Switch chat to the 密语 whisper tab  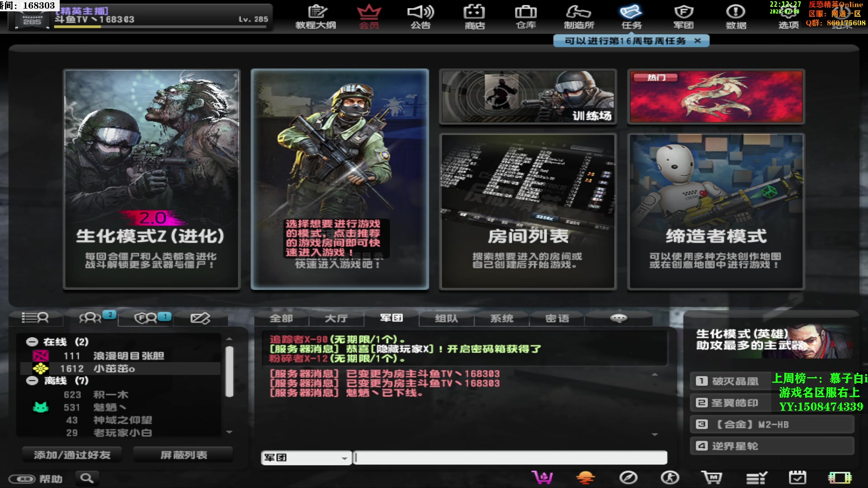pos(557,318)
